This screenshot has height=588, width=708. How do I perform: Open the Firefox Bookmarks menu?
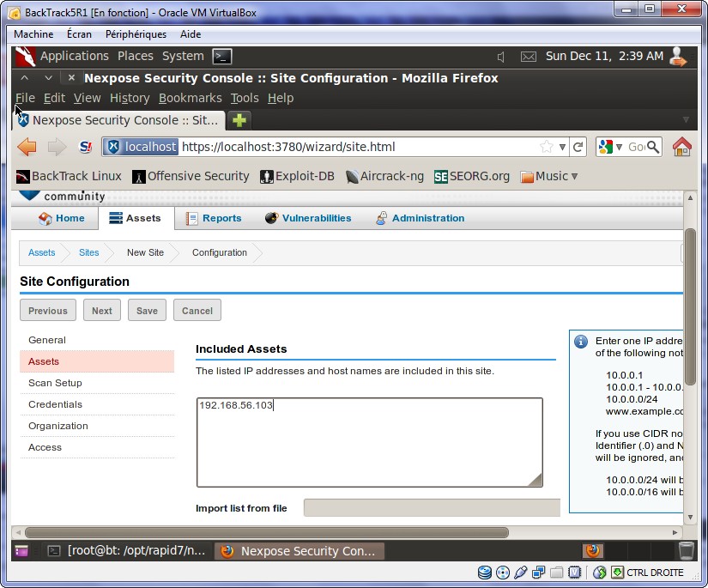pyautogui.click(x=191, y=98)
